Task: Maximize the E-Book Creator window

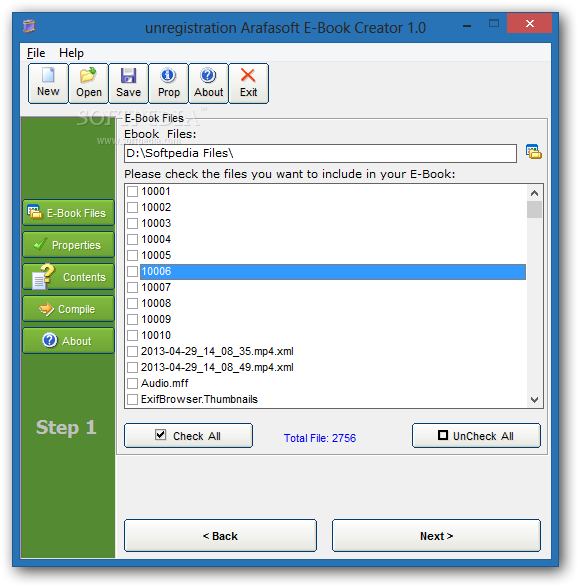Action: (x=494, y=24)
